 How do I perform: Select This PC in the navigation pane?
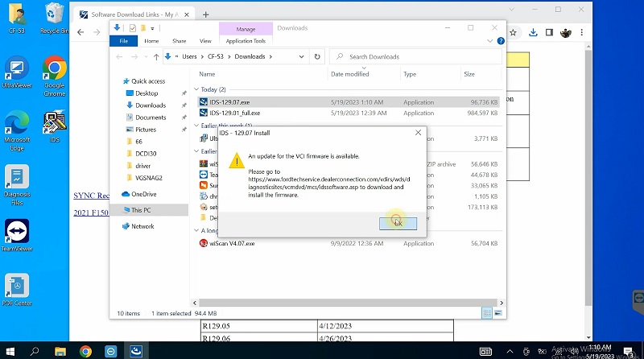[141, 210]
